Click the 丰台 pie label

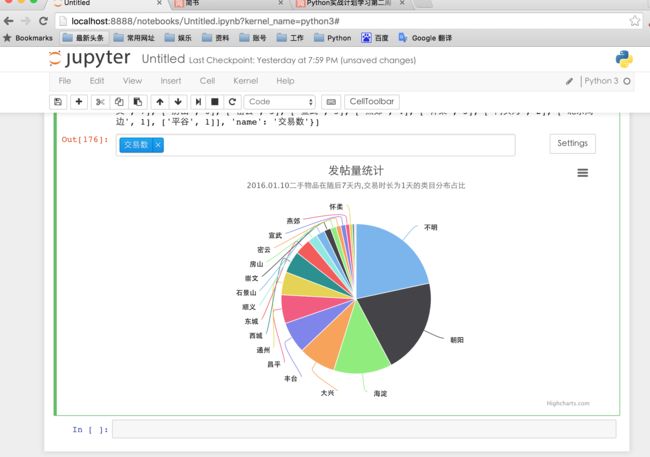pos(290,379)
